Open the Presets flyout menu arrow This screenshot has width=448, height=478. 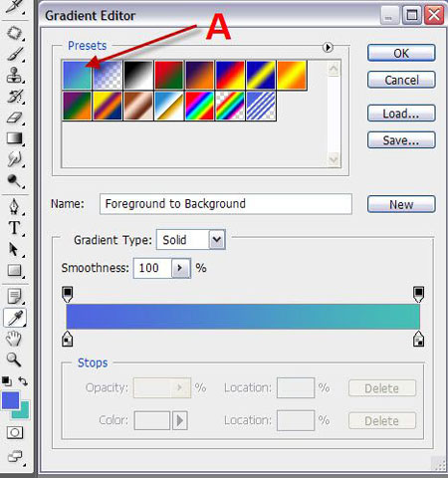328,48
